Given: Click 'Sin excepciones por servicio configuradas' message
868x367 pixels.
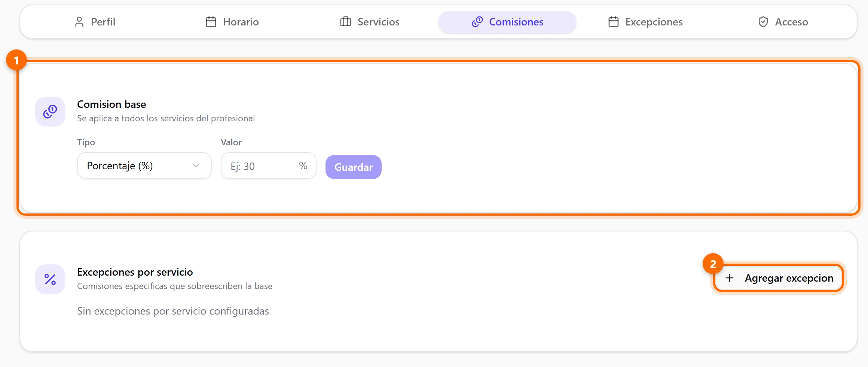Looking at the screenshot, I should click(173, 311).
